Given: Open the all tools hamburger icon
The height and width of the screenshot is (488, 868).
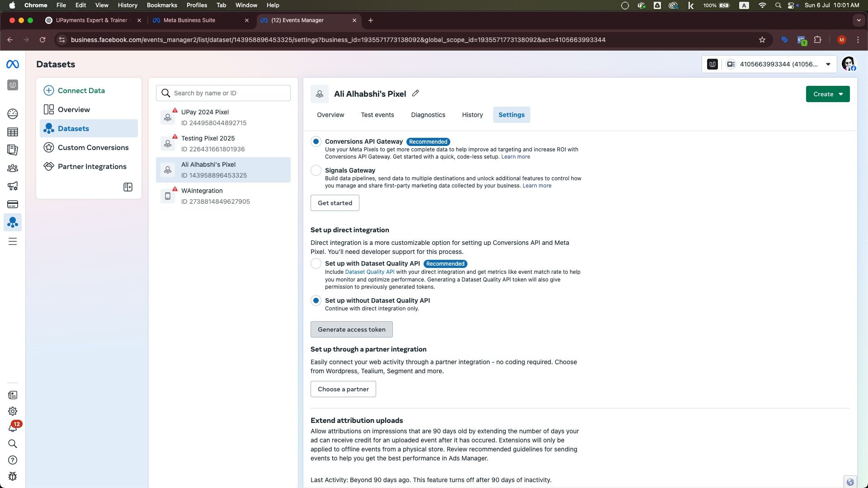Looking at the screenshot, I should pyautogui.click(x=13, y=241).
